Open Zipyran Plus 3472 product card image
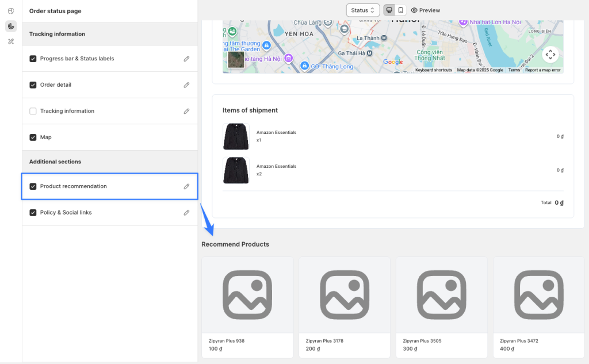 [538, 295]
